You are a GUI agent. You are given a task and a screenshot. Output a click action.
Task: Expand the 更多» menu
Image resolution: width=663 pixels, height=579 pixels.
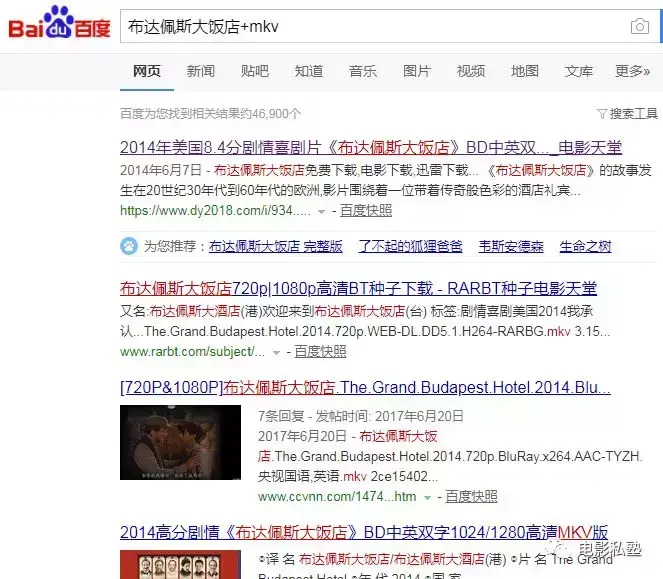(x=633, y=71)
